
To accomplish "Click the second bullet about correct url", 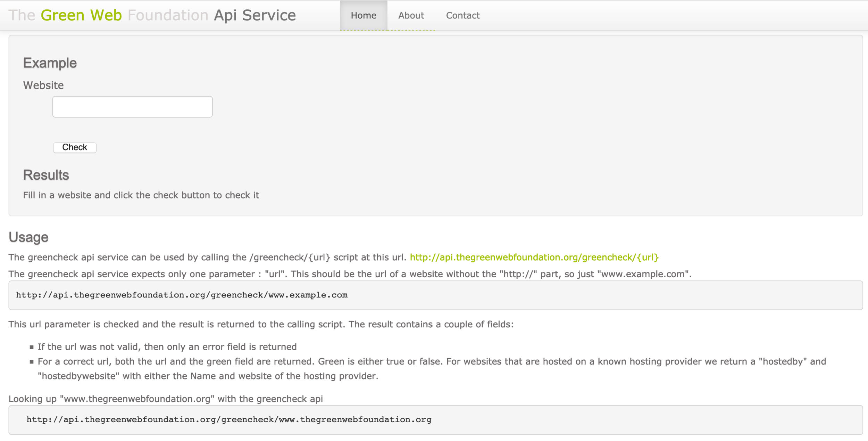I will click(431, 362).
